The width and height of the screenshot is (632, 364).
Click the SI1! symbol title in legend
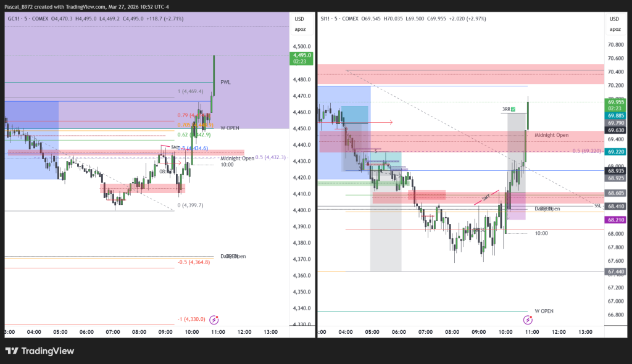(x=327, y=19)
